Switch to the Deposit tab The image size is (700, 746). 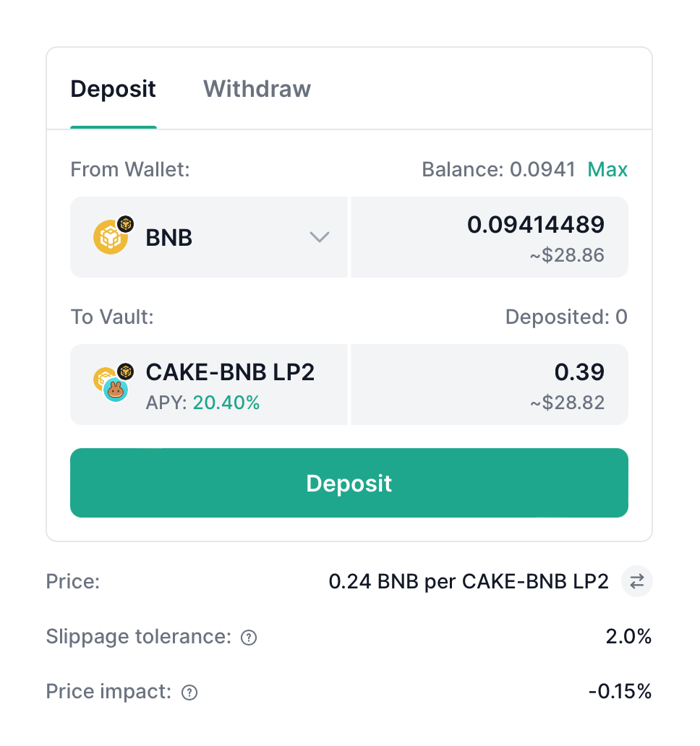(x=113, y=89)
